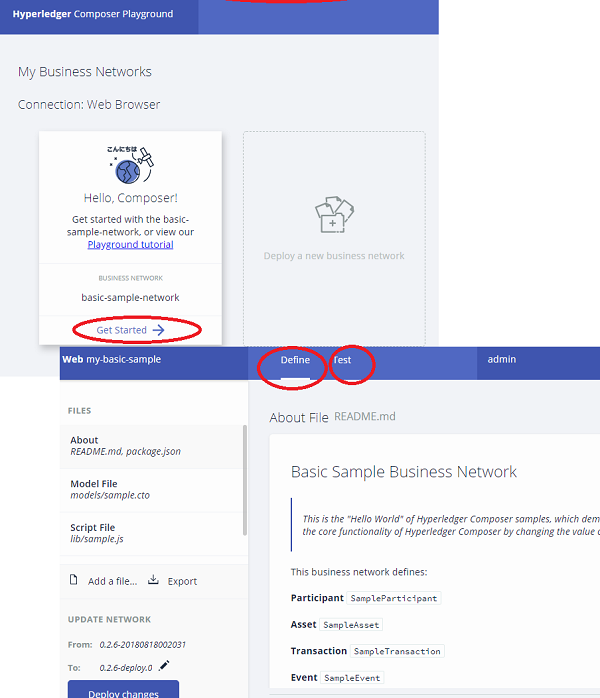Viewport: 600px width, 698px height.
Task: Open the admin identity menu
Action: click(x=502, y=359)
